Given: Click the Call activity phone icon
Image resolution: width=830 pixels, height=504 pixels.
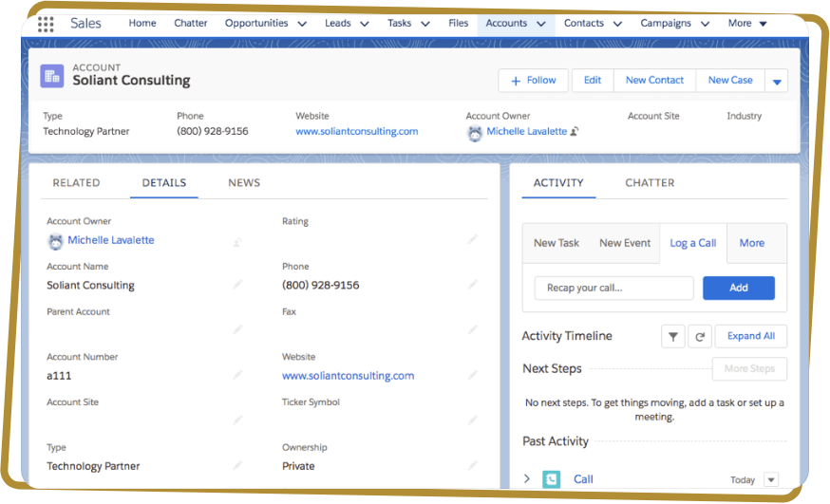Looking at the screenshot, I should coord(552,479).
